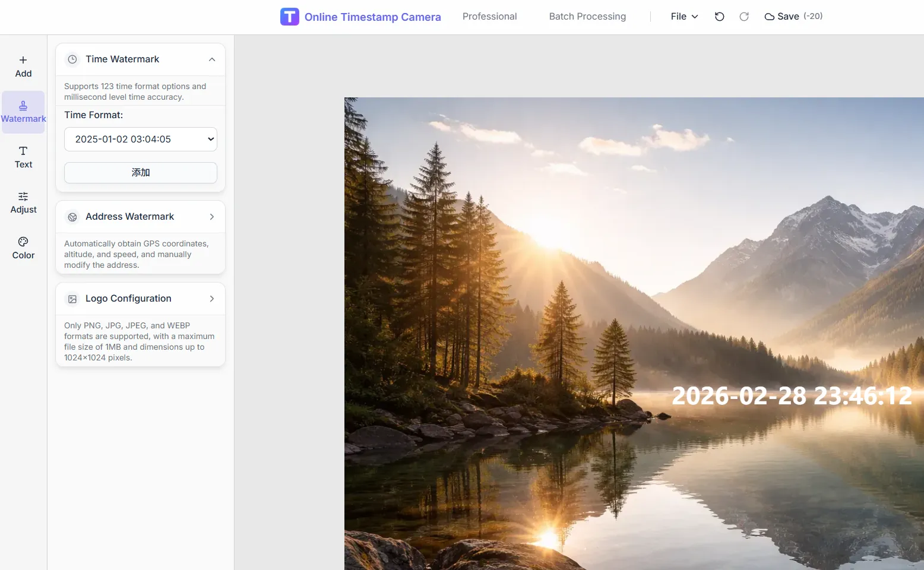Save the edited image
Screen dimensions: 924x570
pyautogui.click(x=782, y=16)
